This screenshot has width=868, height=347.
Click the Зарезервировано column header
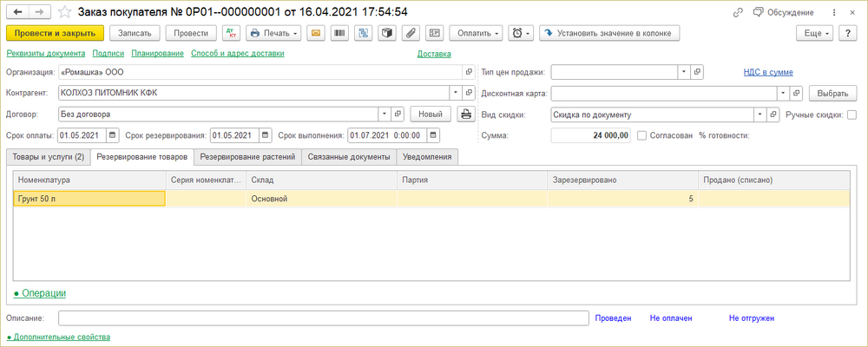[622, 180]
